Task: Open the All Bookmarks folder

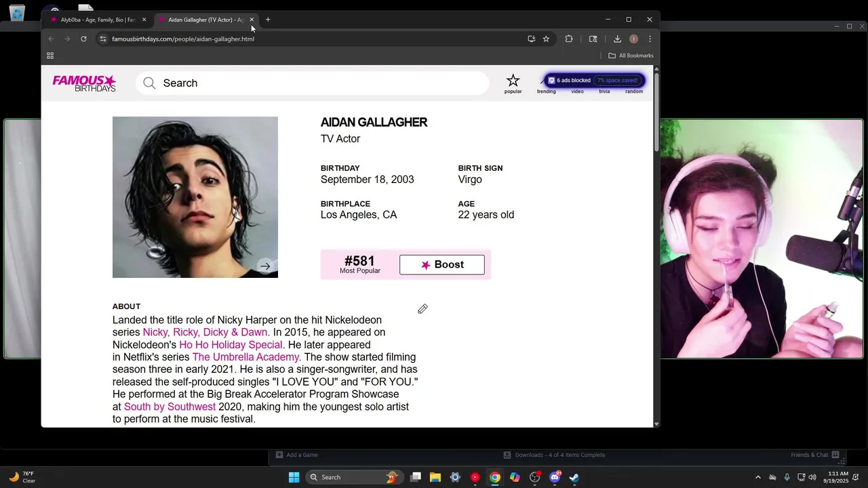Action: [631, 56]
